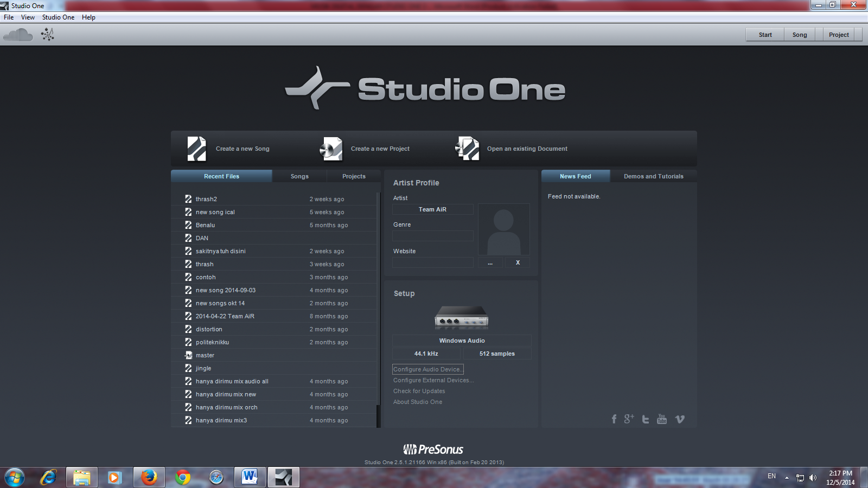Remove artist image with X button
868x488 pixels.
click(518, 262)
